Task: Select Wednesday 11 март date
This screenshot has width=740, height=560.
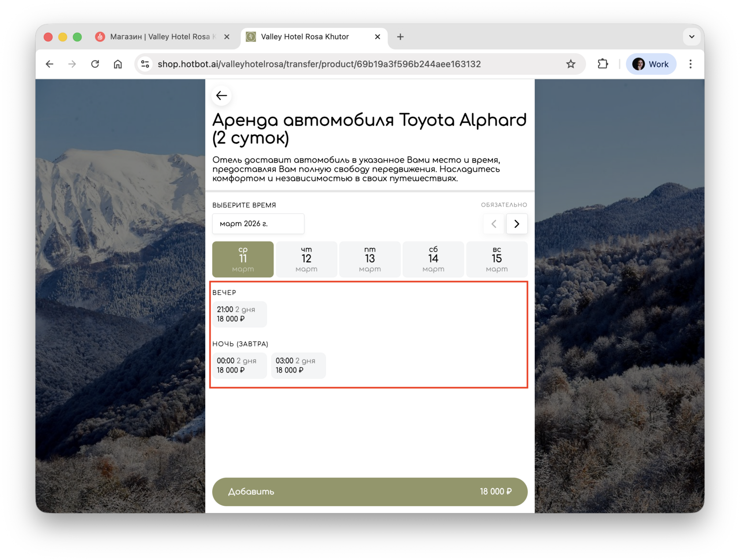Action: (243, 259)
